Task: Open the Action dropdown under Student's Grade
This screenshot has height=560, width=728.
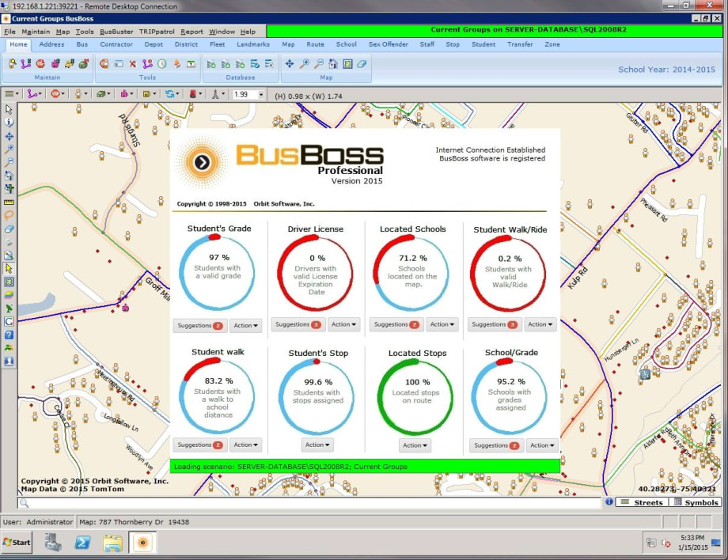Action: pos(245,324)
